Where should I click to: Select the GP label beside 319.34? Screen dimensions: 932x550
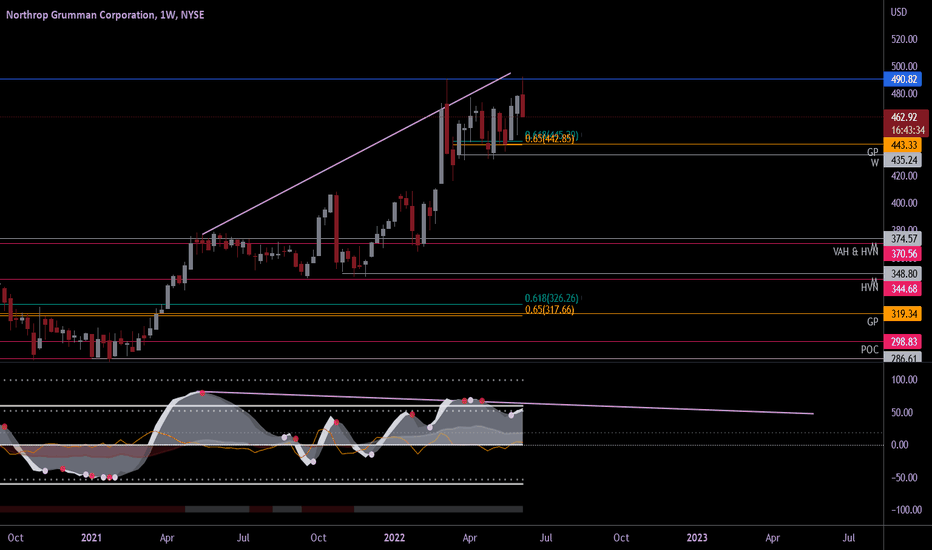873,322
